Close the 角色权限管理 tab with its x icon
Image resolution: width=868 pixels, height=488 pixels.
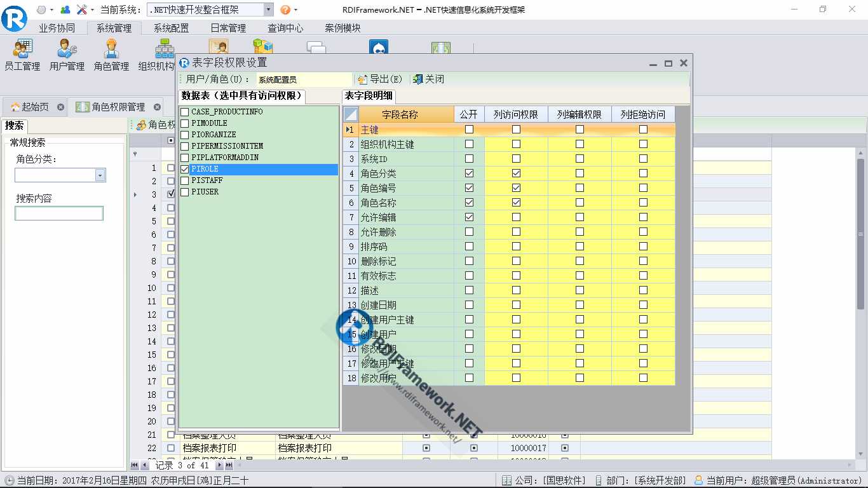pyautogui.click(x=157, y=107)
